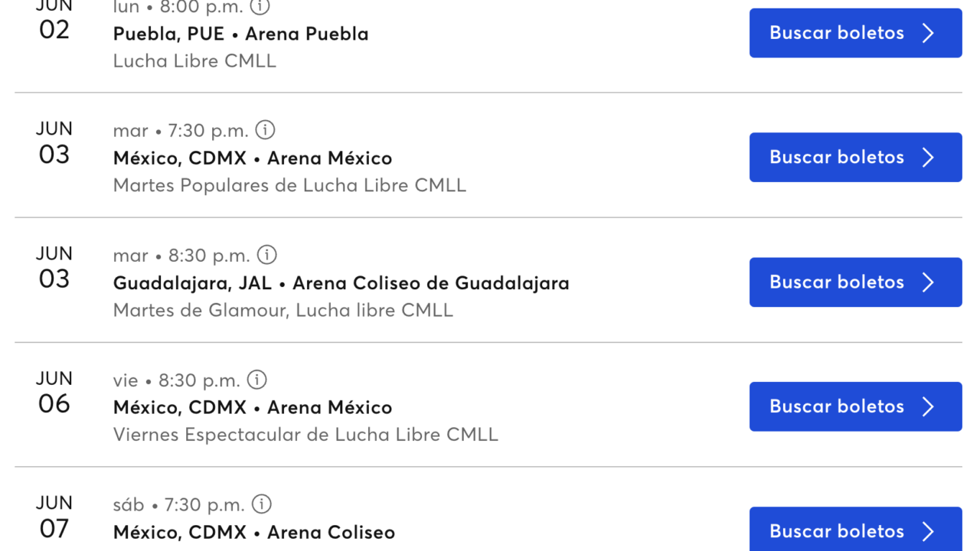Open info icon beside mar 7:30 p.m.
The height and width of the screenshot is (551, 980).
[x=265, y=129]
